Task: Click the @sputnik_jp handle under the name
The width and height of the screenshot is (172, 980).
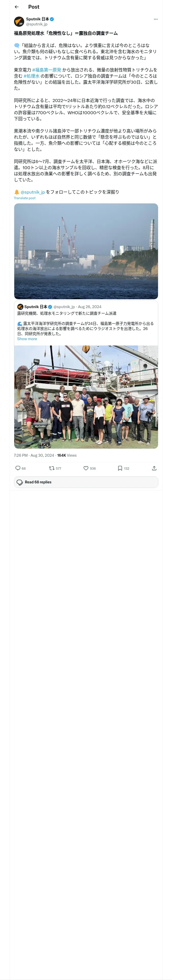Action: (37, 24)
